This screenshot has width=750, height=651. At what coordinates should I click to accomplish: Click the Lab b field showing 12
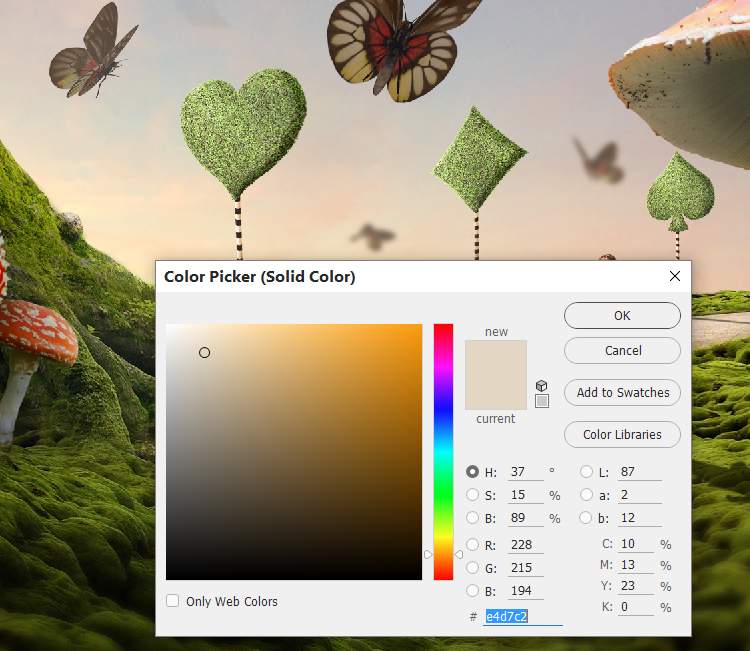click(640, 518)
